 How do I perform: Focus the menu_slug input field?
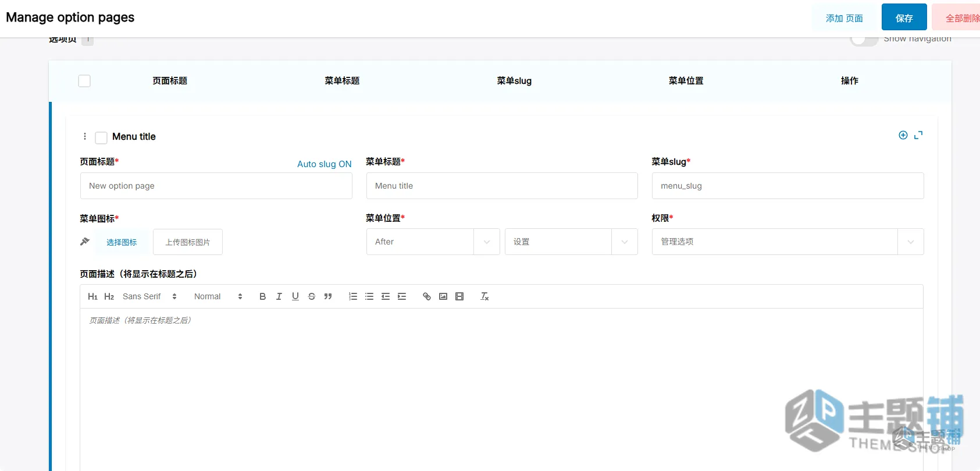787,186
